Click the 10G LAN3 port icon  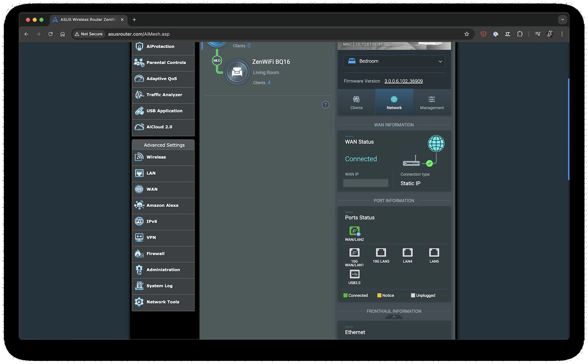pos(381,253)
